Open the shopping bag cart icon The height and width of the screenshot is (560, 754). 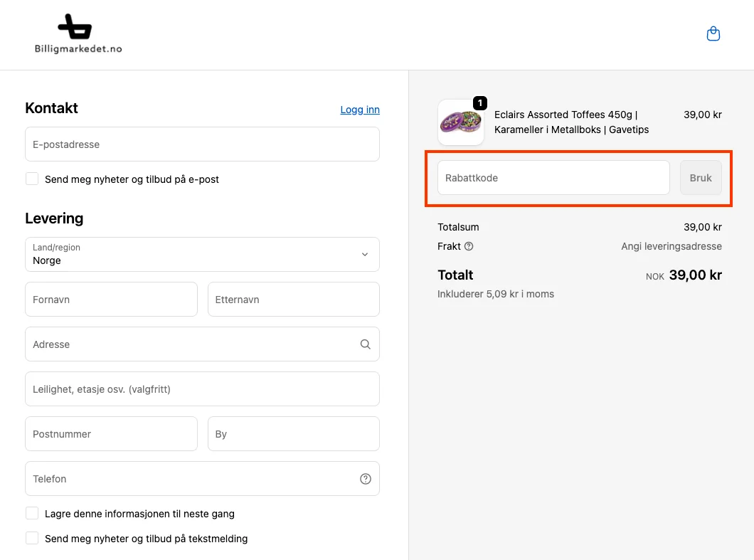tap(713, 34)
